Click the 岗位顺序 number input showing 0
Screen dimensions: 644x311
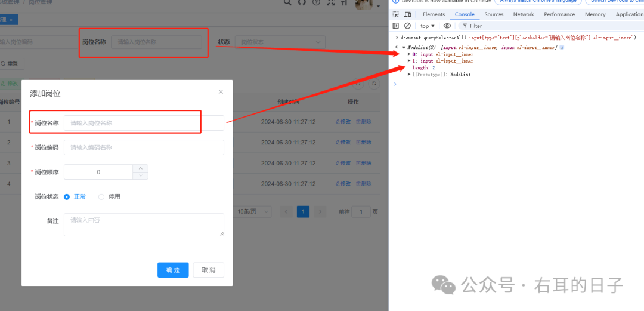pos(98,172)
